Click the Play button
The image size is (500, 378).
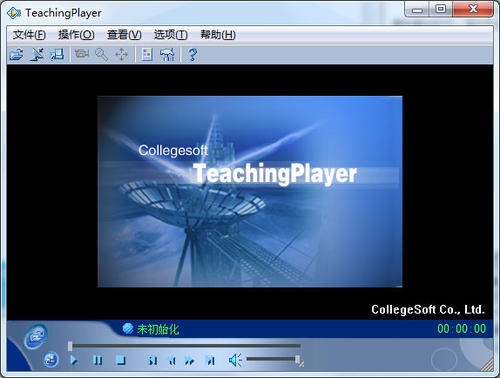[x=74, y=360]
